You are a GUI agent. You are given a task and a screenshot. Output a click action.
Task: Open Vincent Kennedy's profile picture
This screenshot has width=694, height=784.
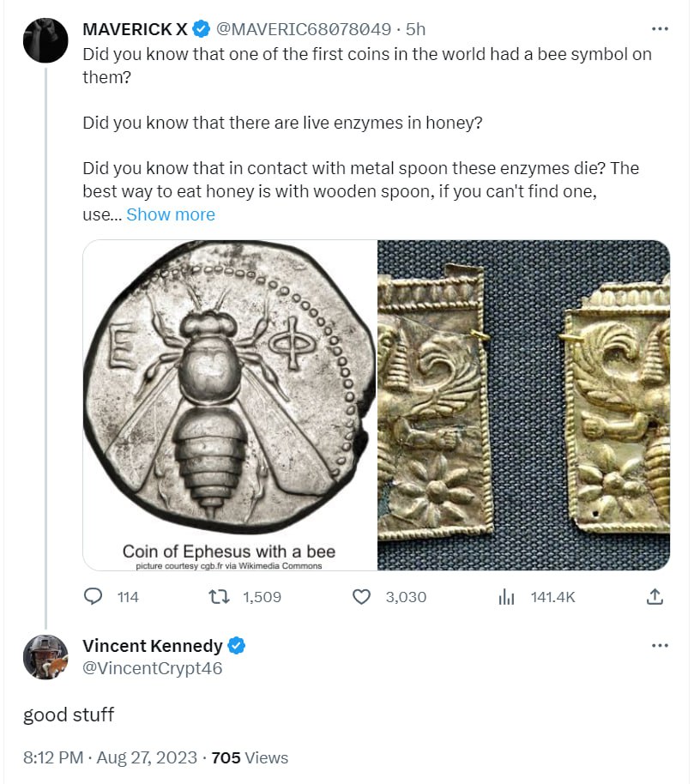coord(45,657)
